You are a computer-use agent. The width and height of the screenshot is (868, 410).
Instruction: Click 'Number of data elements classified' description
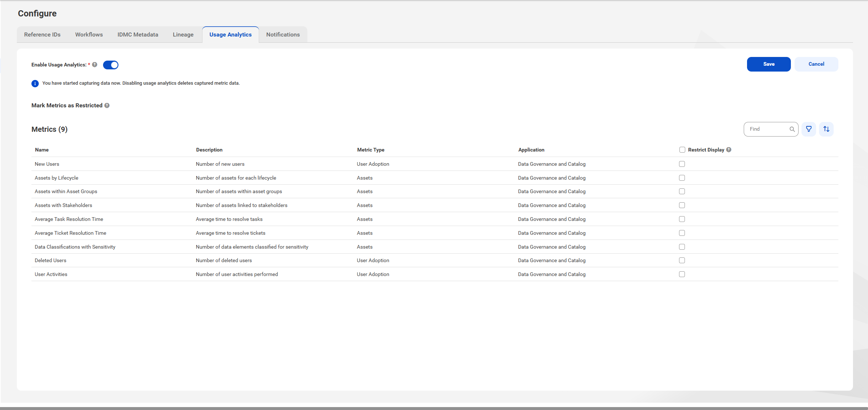point(252,247)
